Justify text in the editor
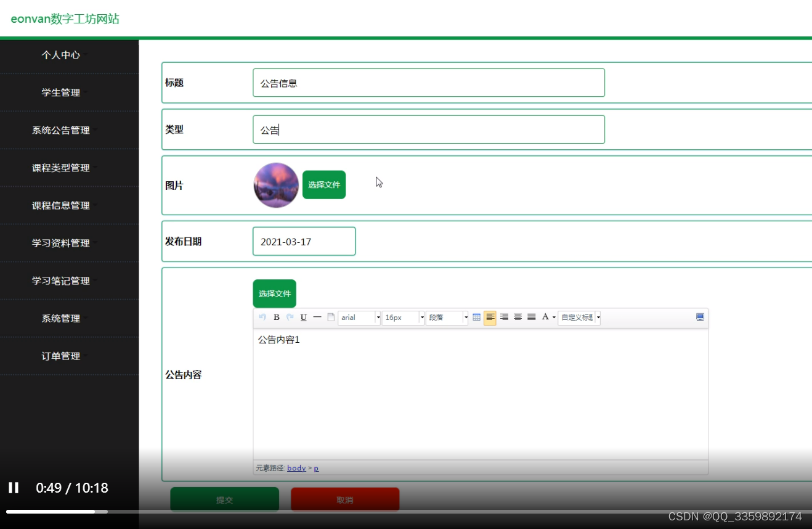This screenshot has width=812, height=529. (532, 318)
